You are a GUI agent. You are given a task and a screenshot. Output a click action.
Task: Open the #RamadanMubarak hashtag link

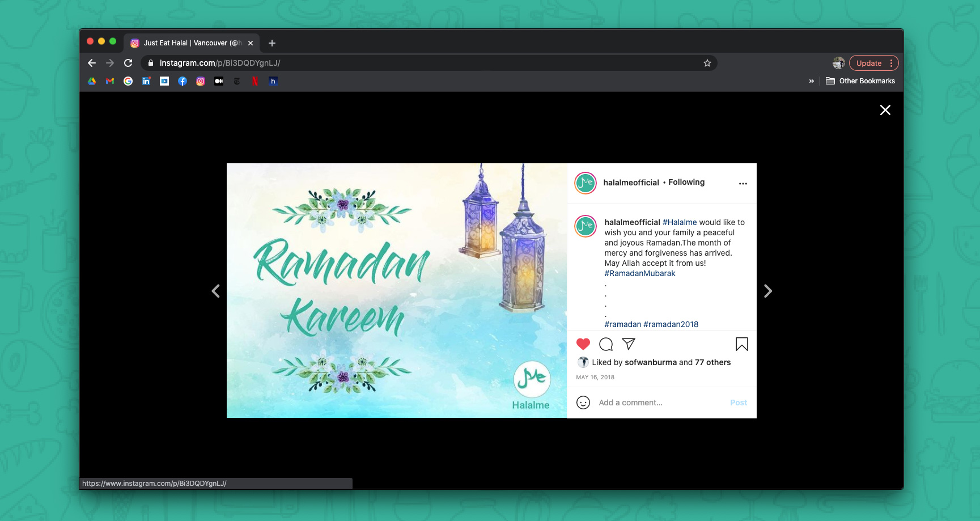click(x=639, y=273)
